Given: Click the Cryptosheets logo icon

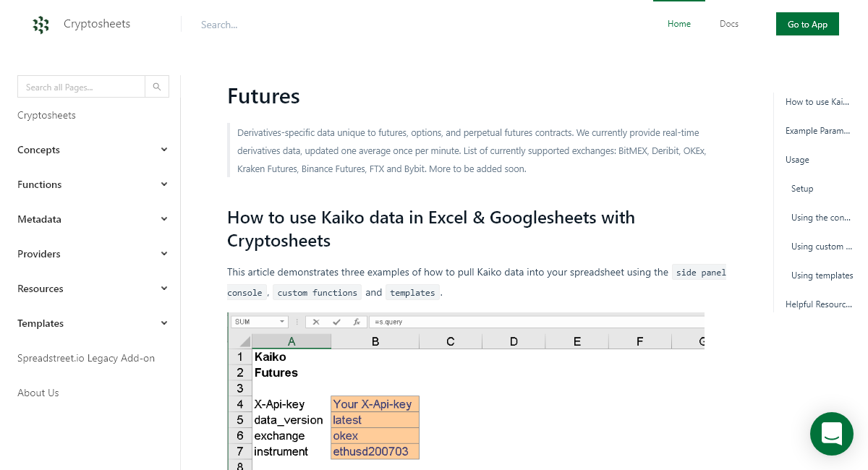Looking at the screenshot, I should click(41, 24).
